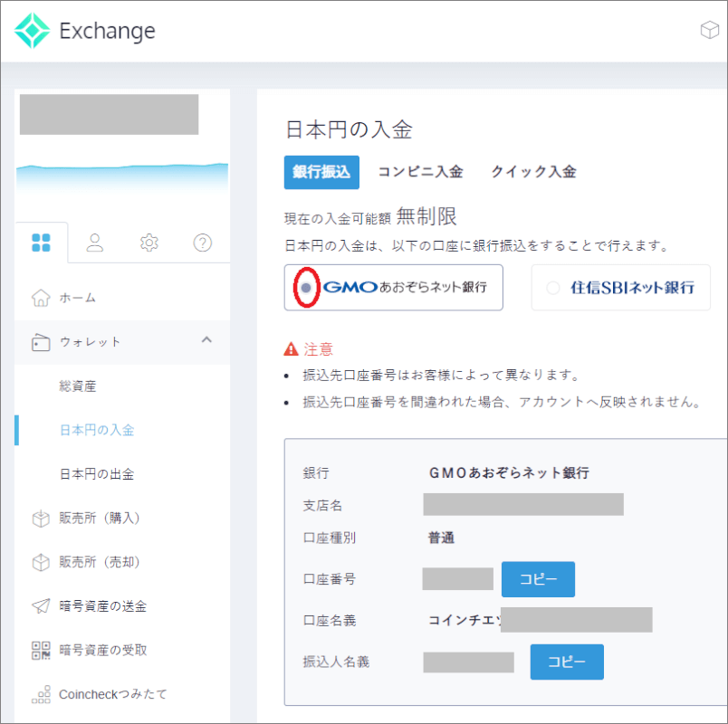This screenshot has height=724, width=728.
Task: Click the 無制限 deposit limit value
Action: coord(426,216)
